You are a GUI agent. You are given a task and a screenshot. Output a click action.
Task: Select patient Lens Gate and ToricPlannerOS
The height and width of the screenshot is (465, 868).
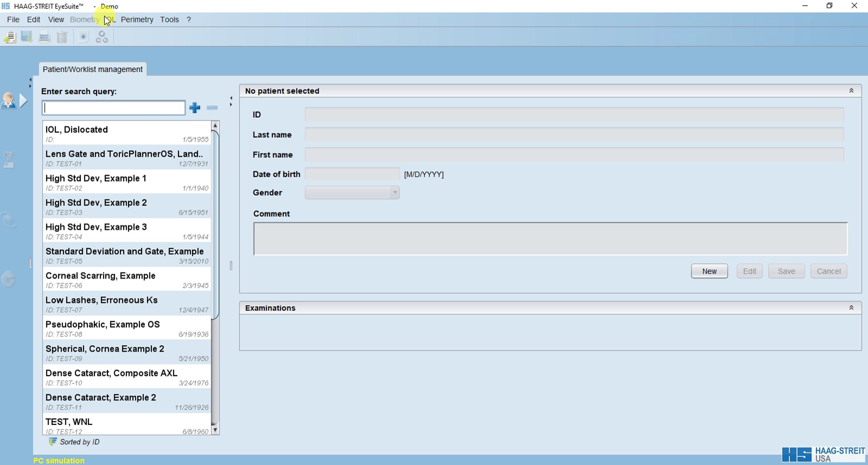point(127,158)
